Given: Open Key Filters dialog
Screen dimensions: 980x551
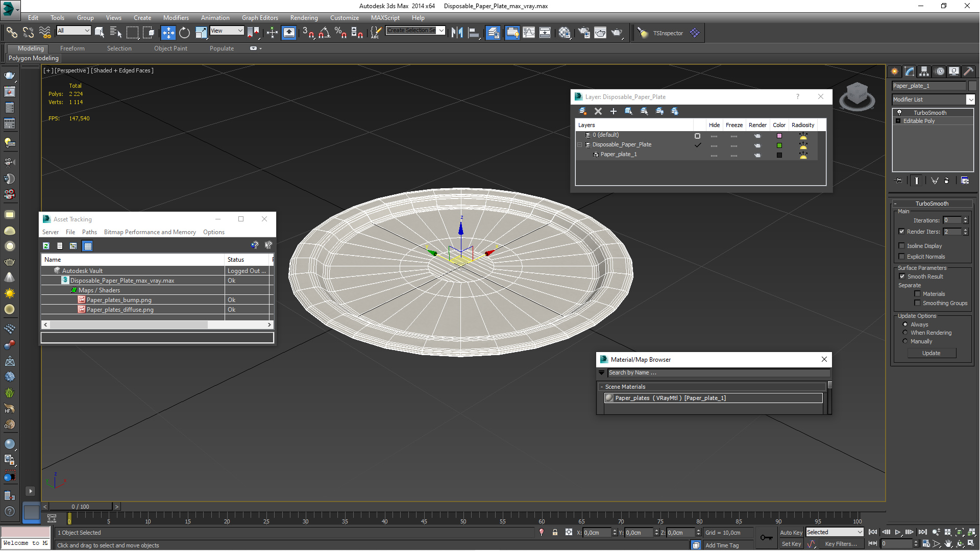Looking at the screenshot, I should [841, 544].
